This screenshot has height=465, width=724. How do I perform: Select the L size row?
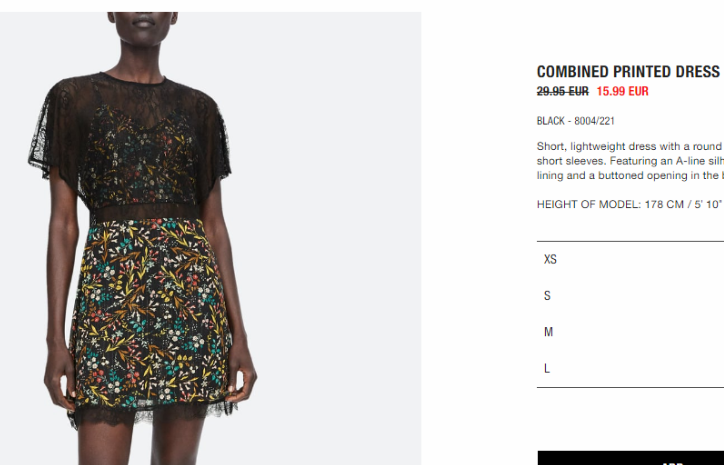point(630,368)
